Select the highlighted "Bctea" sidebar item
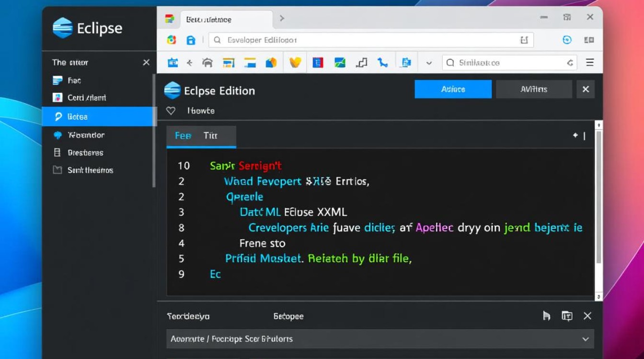644x359 pixels. tap(99, 116)
